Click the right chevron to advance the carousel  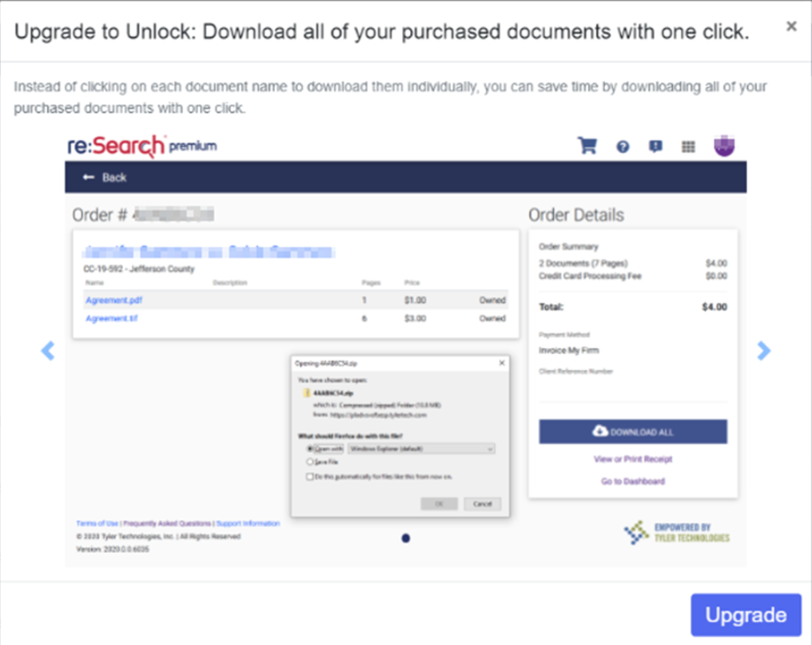click(763, 351)
